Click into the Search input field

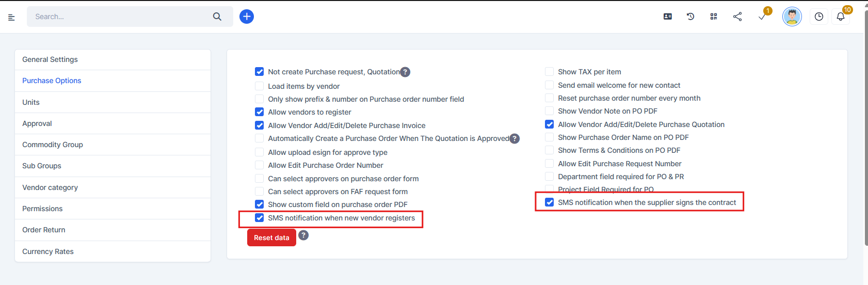point(119,17)
